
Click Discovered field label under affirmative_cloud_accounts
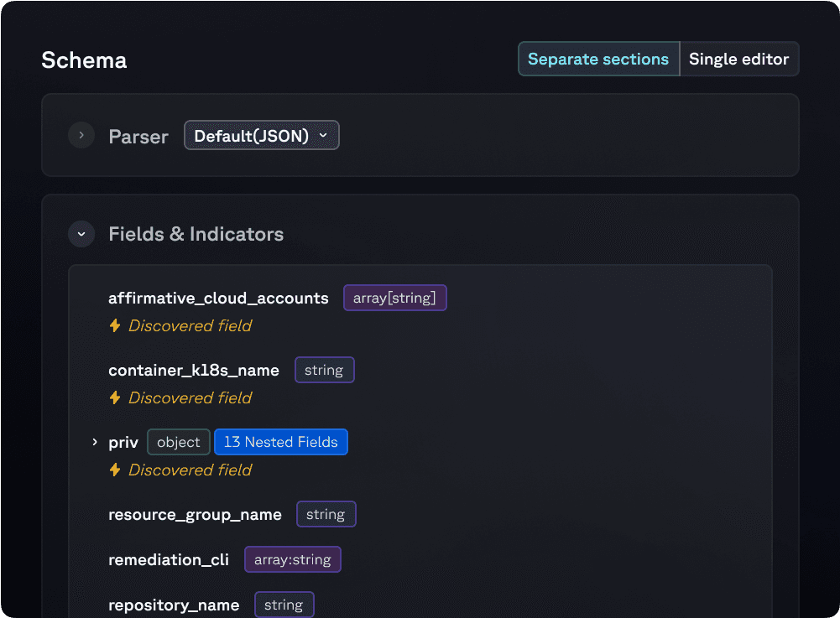click(190, 325)
